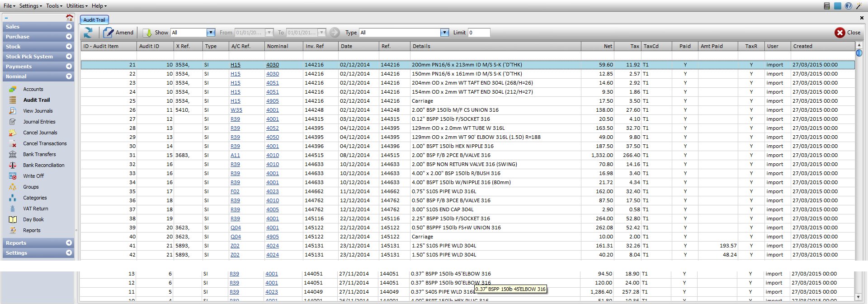Open the Type filter dropdown
Image resolution: width=868 pixels, height=304 pixels.
click(x=445, y=33)
